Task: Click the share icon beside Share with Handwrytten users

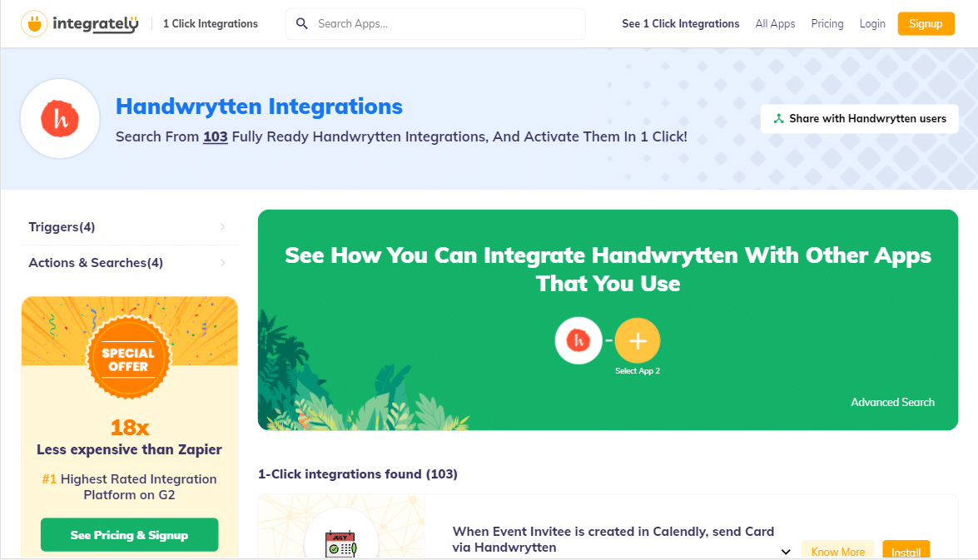Action: (x=778, y=119)
